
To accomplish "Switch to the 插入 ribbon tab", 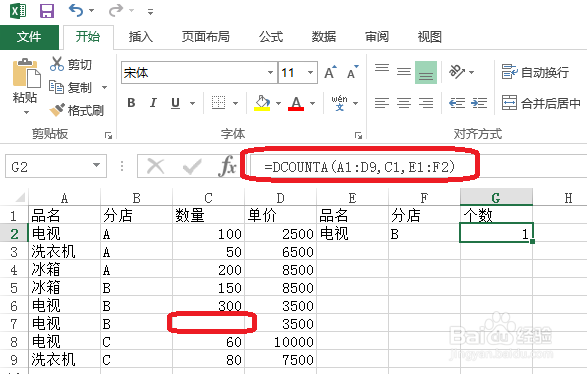I will click(x=141, y=37).
